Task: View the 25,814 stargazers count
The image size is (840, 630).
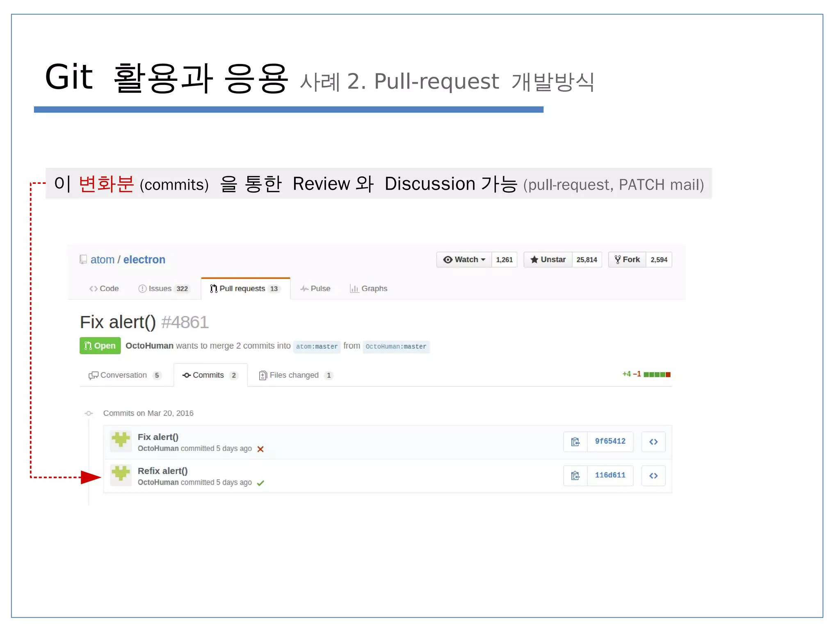Action: [587, 259]
